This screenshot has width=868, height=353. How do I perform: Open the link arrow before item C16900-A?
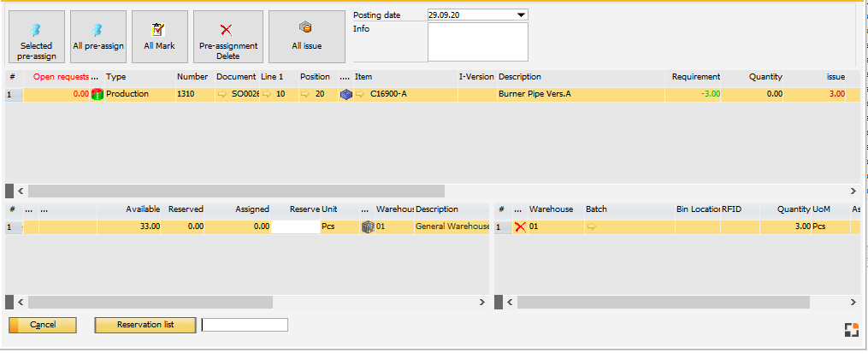click(360, 94)
